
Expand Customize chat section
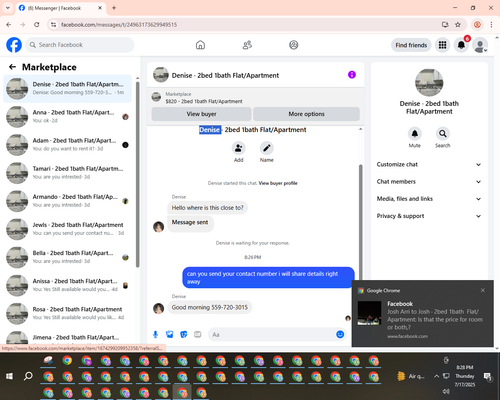429,164
